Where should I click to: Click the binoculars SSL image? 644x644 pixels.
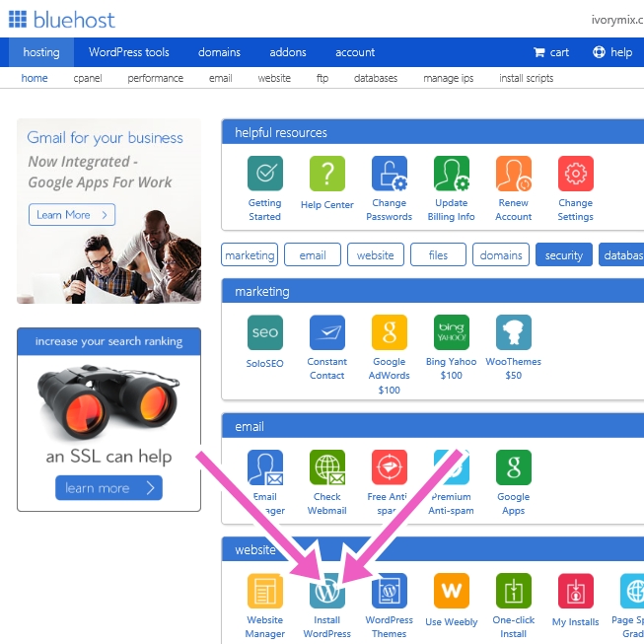click(x=107, y=400)
